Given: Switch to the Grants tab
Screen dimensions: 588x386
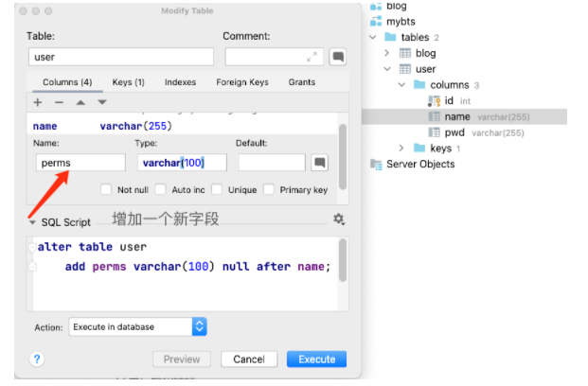Looking at the screenshot, I should point(302,82).
